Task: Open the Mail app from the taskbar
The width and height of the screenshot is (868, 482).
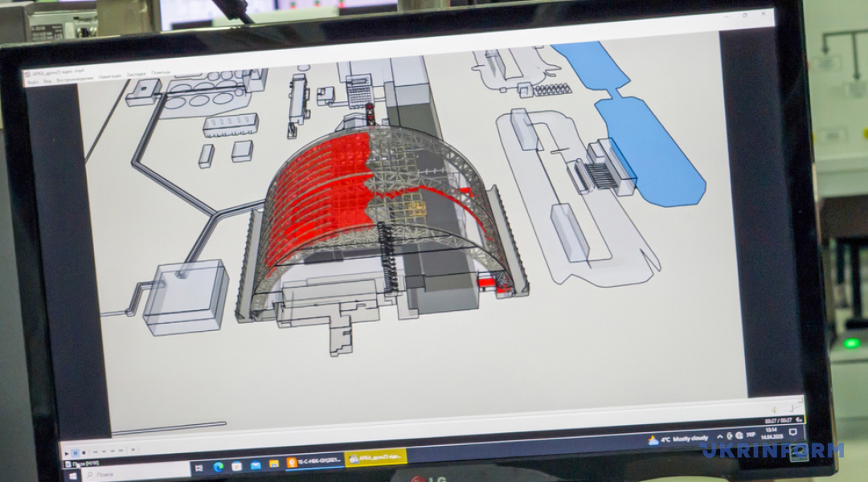Action: click(x=256, y=465)
